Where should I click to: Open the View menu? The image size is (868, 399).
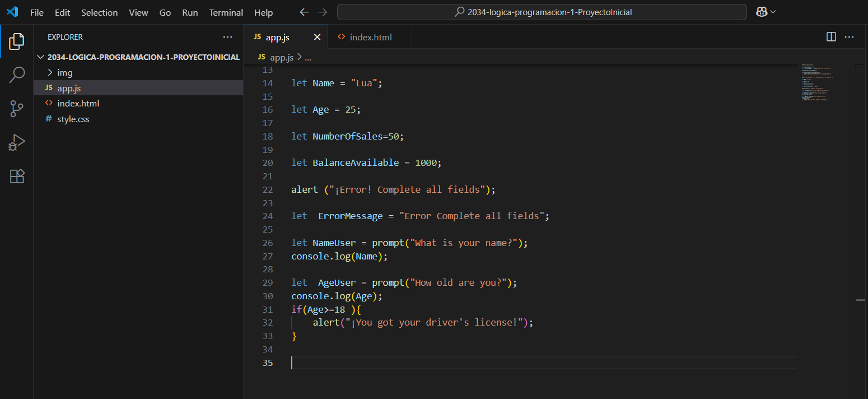point(138,12)
